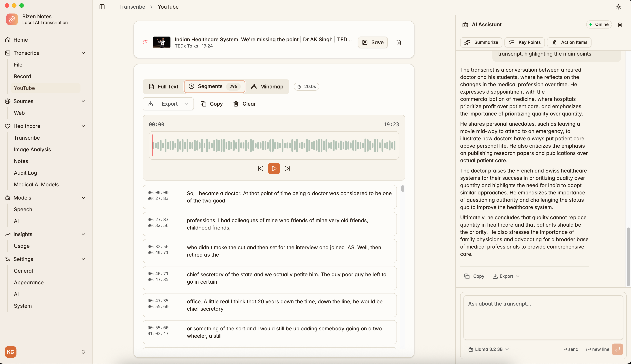Clear AI Assistant chat trash icon
The height and width of the screenshot is (364, 631).
(x=620, y=24)
